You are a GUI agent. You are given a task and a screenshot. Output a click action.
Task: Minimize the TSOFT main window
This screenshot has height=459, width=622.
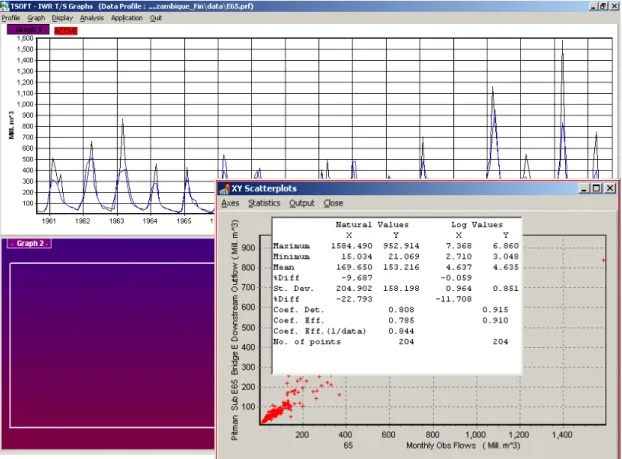[x=593, y=6]
